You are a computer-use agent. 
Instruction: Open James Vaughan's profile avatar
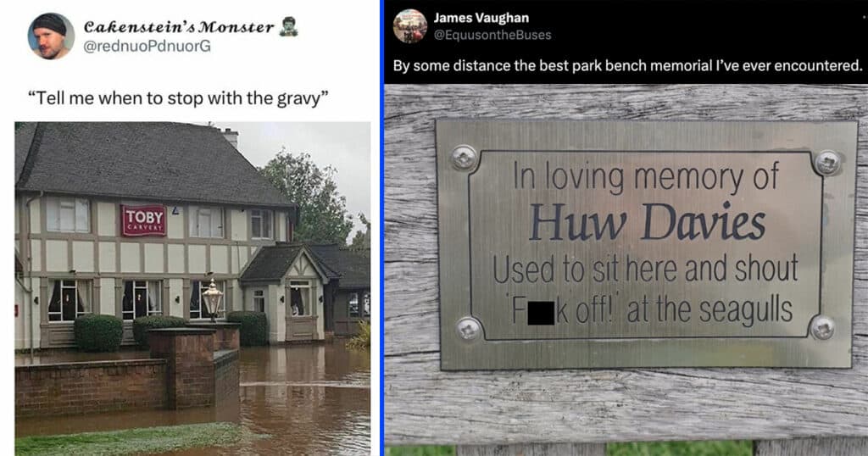click(409, 26)
